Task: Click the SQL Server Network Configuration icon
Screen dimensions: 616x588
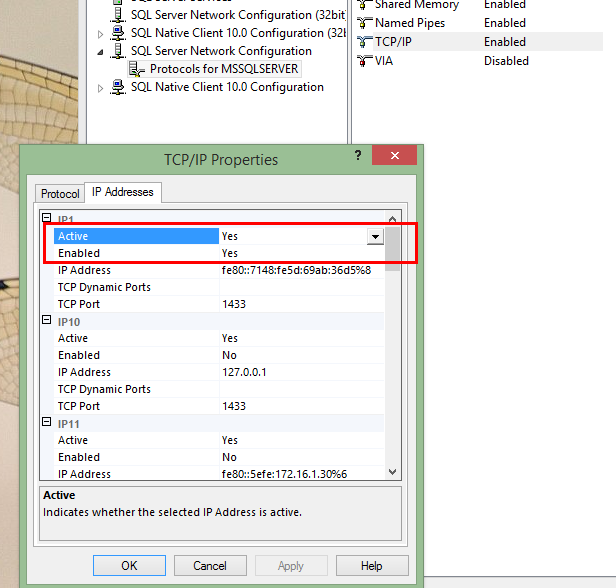Action: pos(118,51)
